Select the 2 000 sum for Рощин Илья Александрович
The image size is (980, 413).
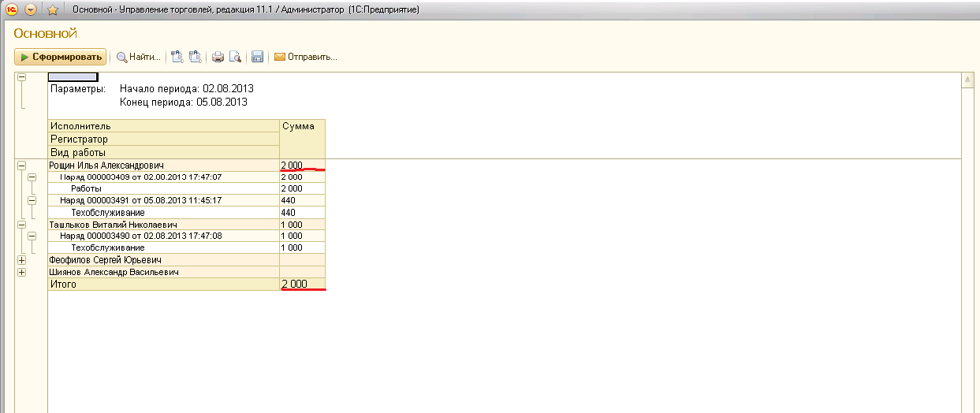(x=303, y=166)
